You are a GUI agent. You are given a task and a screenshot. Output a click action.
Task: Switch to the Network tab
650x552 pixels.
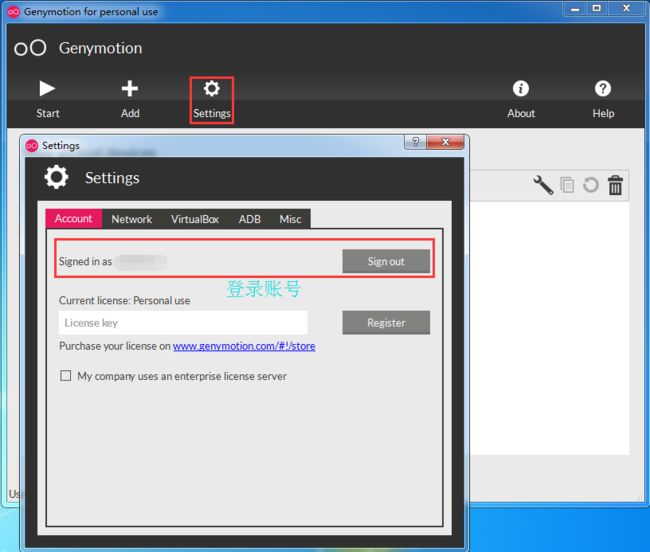[x=132, y=219]
